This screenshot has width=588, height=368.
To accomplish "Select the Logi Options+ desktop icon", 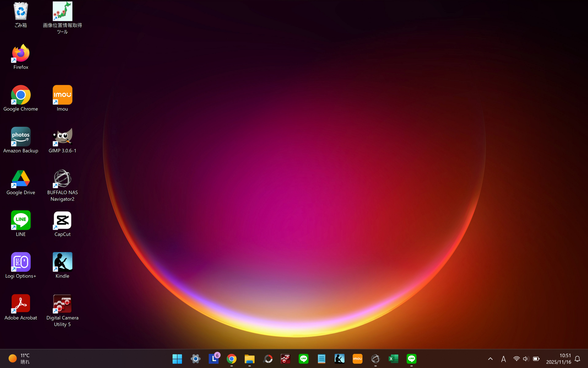I will pos(21,262).
